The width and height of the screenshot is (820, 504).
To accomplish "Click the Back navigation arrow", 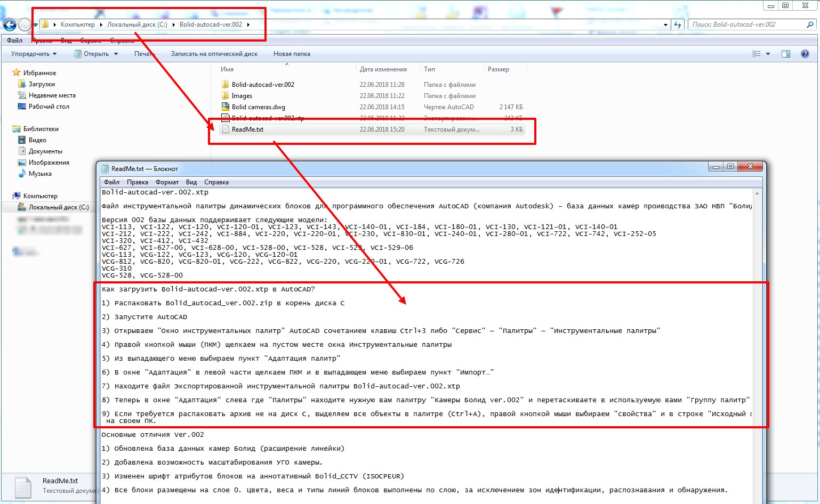I will [10, 25].
